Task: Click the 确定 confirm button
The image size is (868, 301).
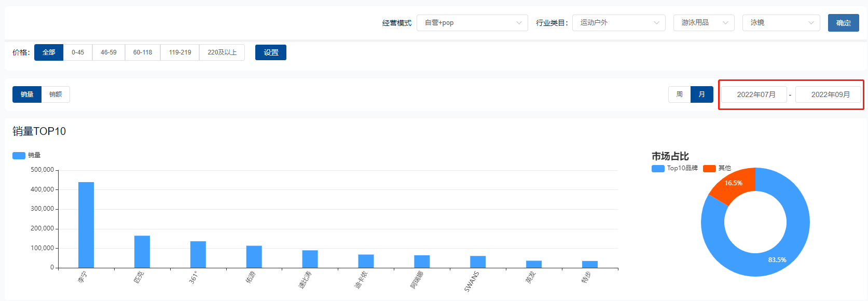Action: (x=843, y=23)
